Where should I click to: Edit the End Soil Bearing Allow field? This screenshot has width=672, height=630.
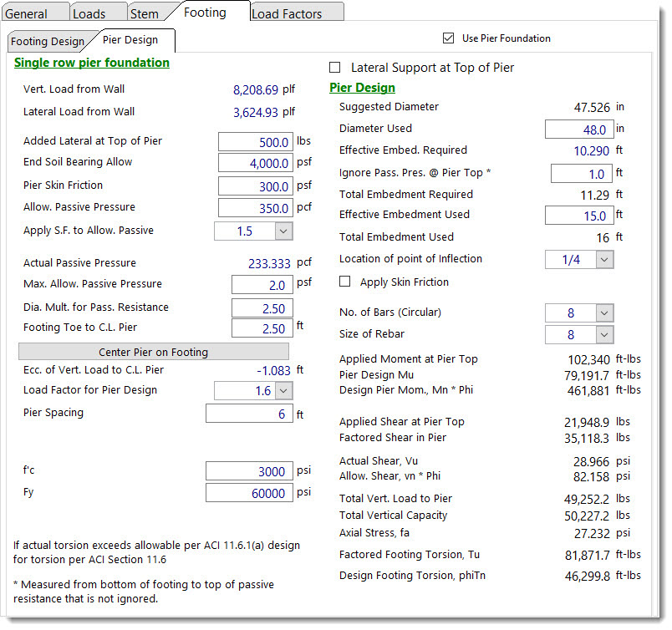pos(255,164)
